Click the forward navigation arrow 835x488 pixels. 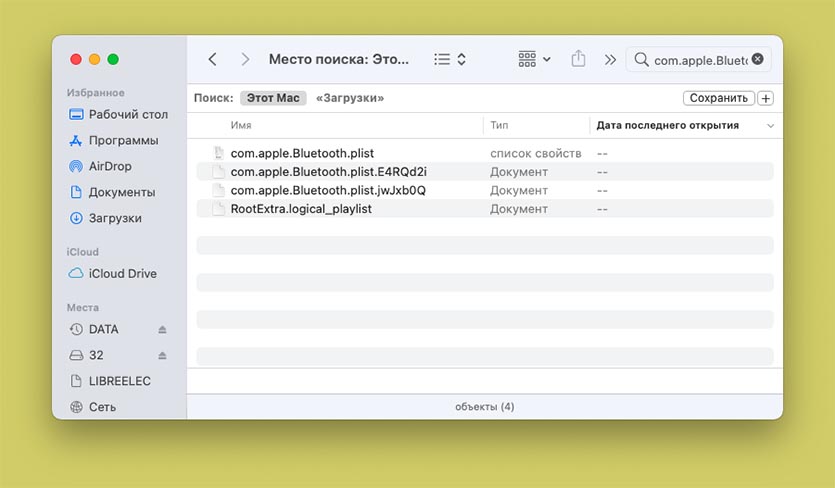pos(245,60)
